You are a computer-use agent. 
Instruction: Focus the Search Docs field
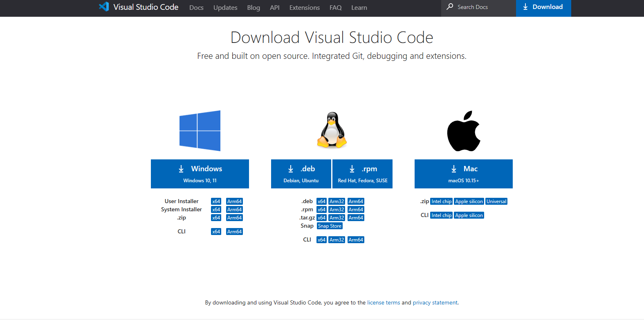click(478, 7)
